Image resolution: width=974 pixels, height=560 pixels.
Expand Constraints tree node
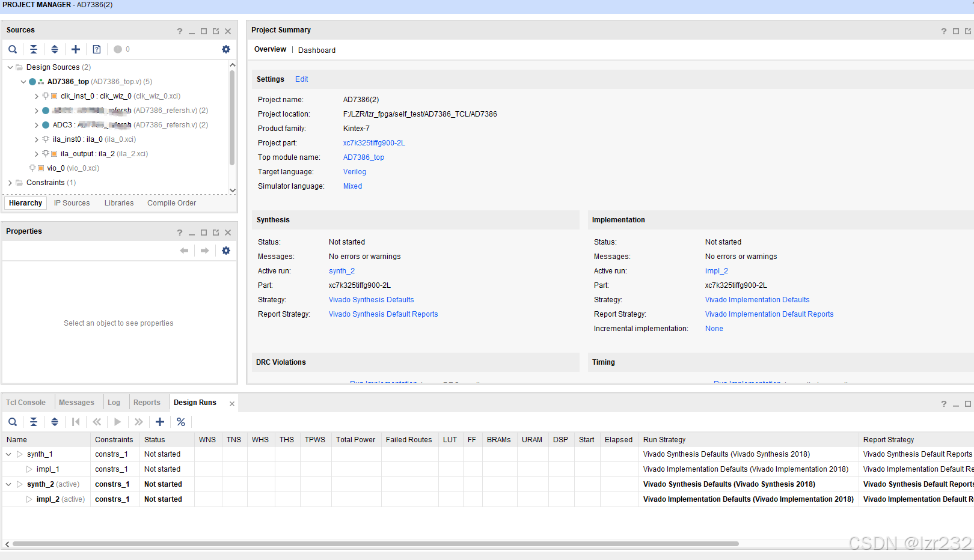(x=10, y=183)
